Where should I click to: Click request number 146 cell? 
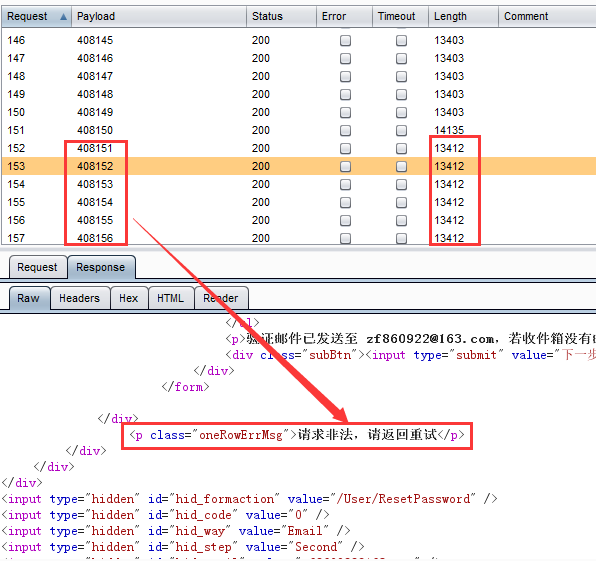click(16, 40)
